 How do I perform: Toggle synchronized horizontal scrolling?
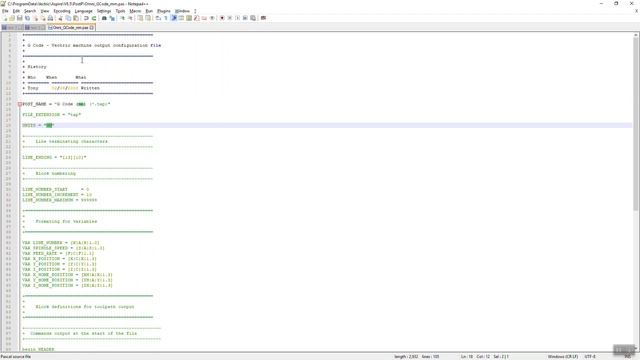(x=148, y=18)
